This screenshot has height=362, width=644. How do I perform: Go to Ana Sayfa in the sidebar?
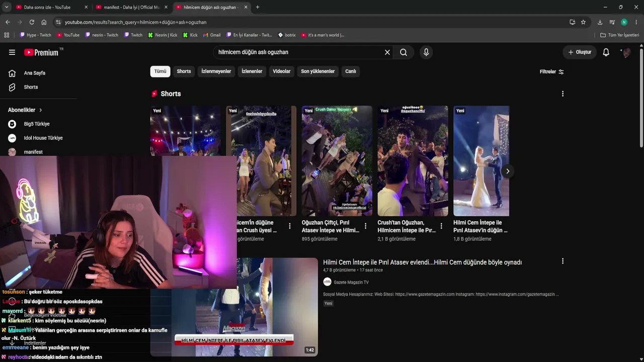click(35, 73)
